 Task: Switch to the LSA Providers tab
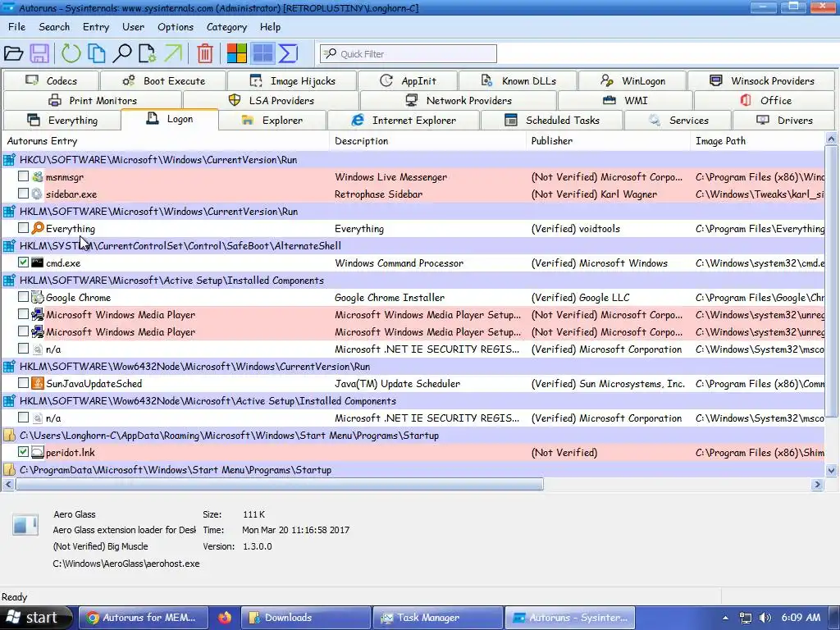pos(271,100)
